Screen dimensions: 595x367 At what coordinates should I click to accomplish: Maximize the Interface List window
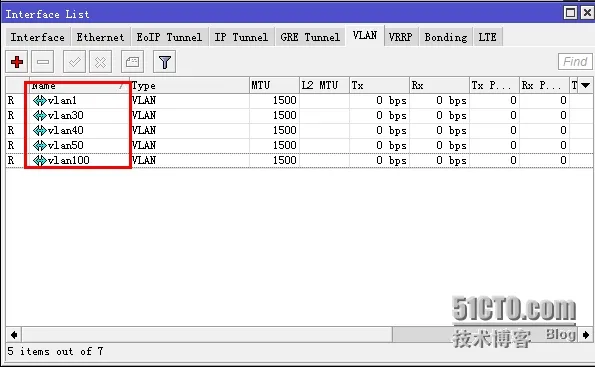(x=570, y=13)
